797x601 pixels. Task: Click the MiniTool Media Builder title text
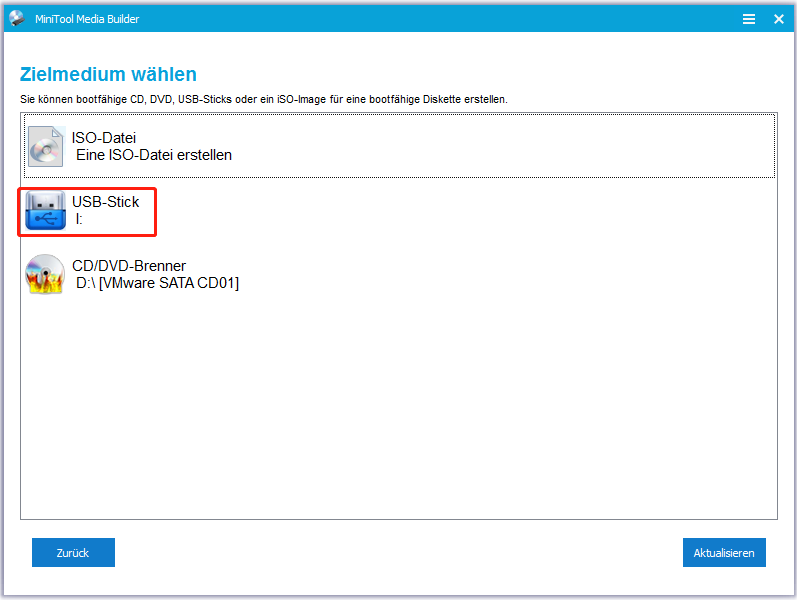click(x=87, y=19)
